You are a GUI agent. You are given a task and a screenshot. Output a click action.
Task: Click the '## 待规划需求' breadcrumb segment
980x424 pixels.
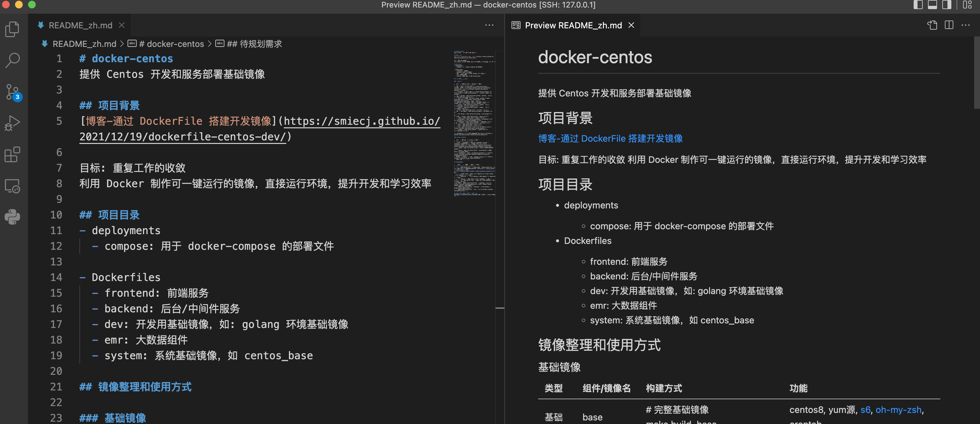[x=254, y=44]
